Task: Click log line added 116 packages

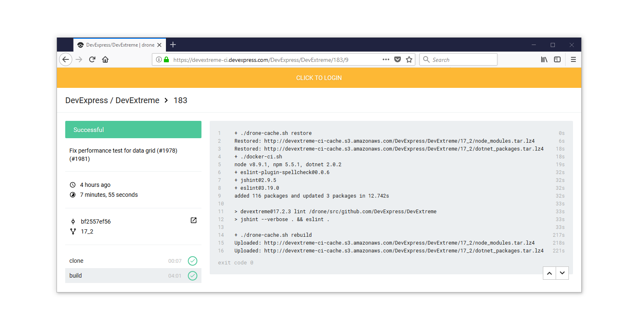Action: (x=312, y=196)
